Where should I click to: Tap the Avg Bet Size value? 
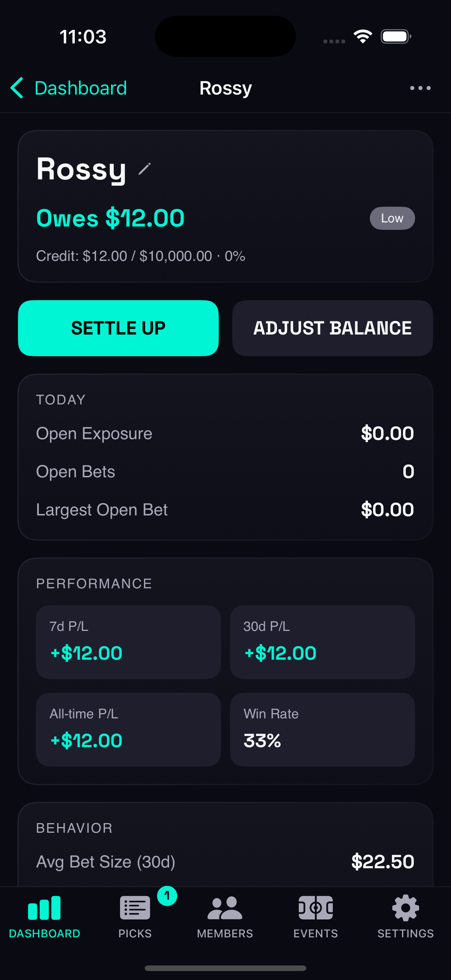point(383,862)
